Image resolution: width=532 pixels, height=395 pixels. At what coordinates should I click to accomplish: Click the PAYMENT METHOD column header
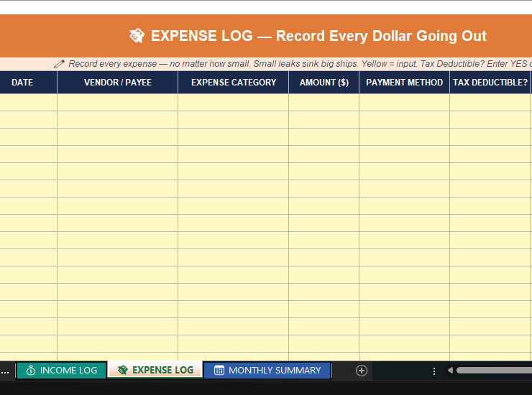(x=404, y=83)
